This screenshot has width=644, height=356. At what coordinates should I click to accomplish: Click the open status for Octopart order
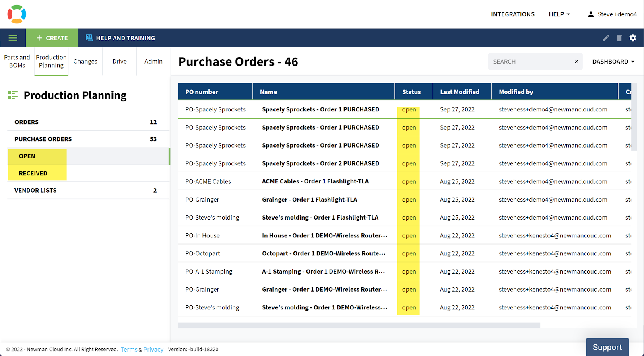(x=409, y=253)
